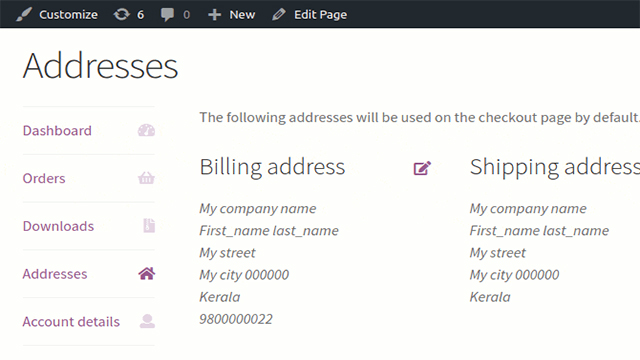Open the Account details link

[x=71, y=322]
